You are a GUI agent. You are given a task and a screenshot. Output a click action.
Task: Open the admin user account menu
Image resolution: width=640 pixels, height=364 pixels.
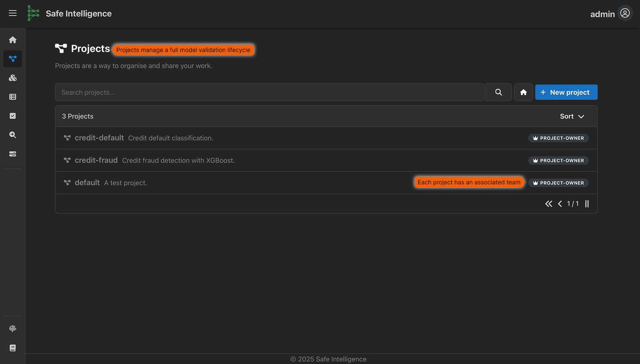625,14
